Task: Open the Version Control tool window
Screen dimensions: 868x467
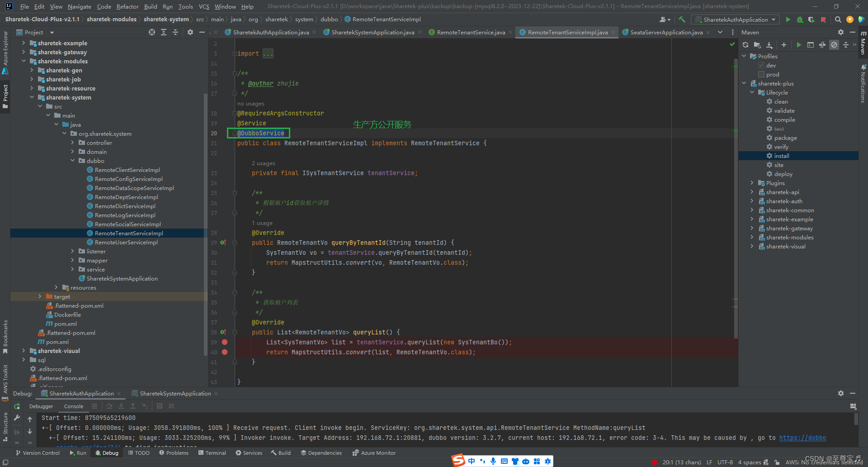Action: click(38, 453)
